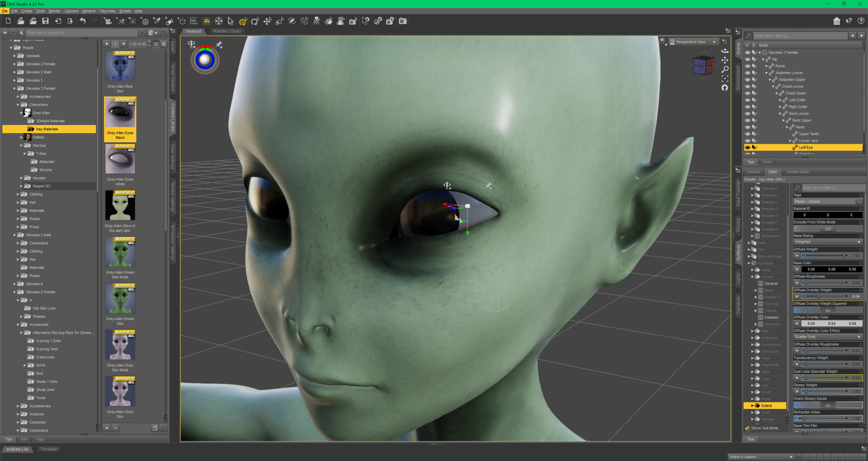
Task: Switch to the Shader Baker tab
Action: 797,172
